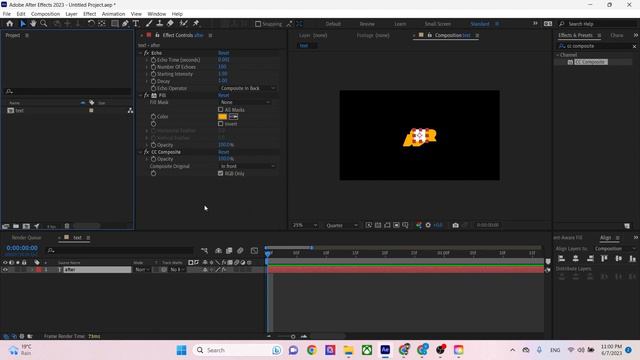Toggle lock on Effect Controls panel

158,36
